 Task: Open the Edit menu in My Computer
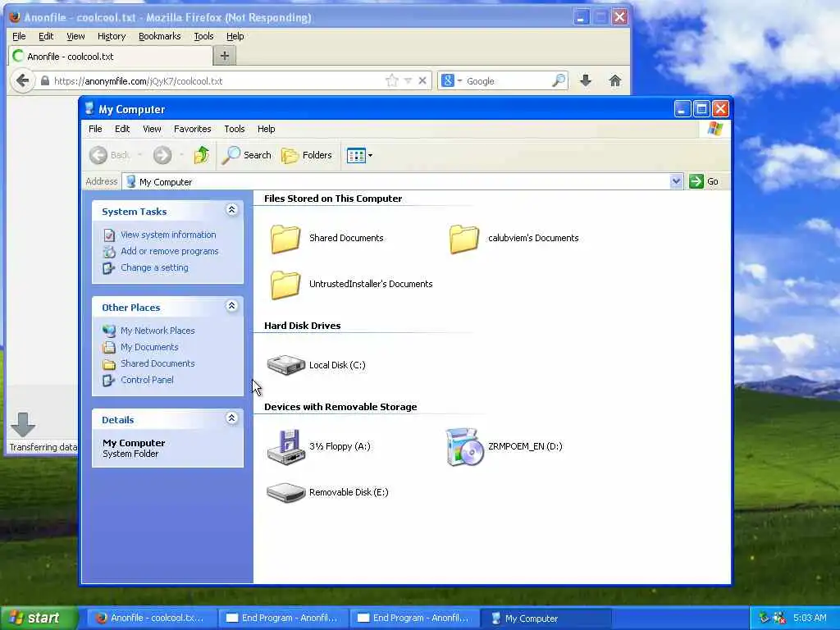(122, 129)
